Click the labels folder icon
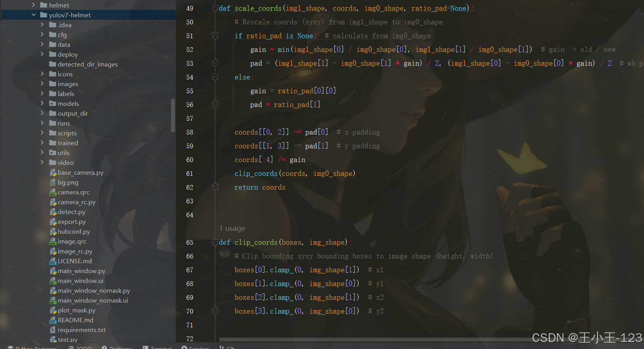 tap(53, 94)
